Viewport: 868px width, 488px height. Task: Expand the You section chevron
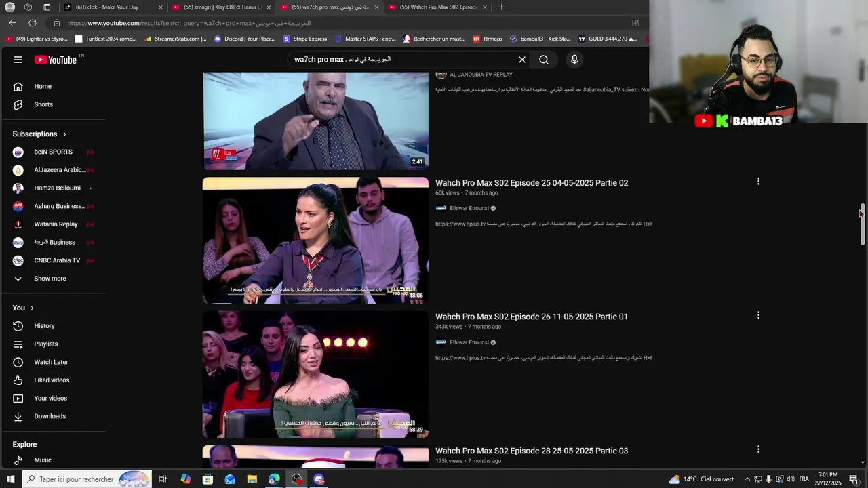[32, 308]
